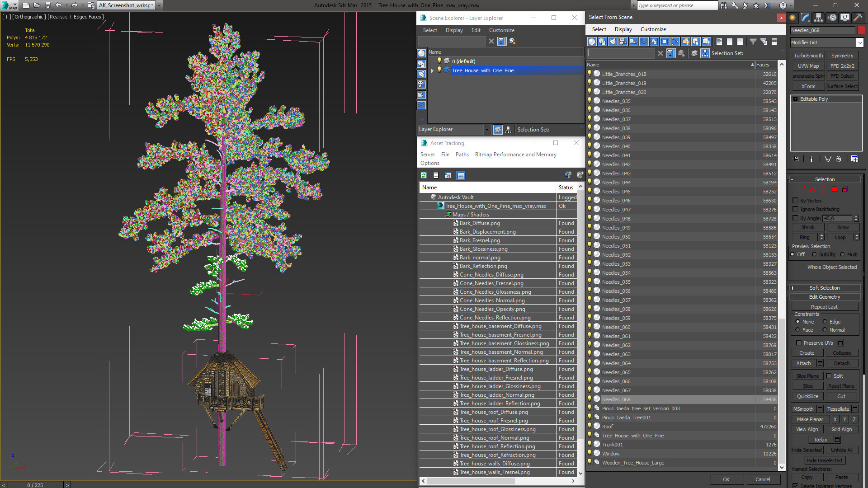Screen dimensions: 868x488
Task: Choose Face constraint radio button
Action: pos(798,330)
